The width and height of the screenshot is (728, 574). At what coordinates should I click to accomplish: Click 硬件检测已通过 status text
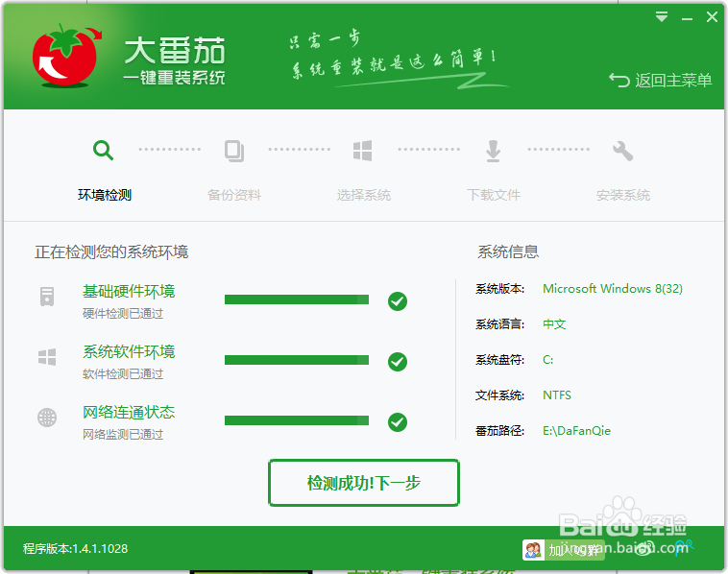coord(123,314)
